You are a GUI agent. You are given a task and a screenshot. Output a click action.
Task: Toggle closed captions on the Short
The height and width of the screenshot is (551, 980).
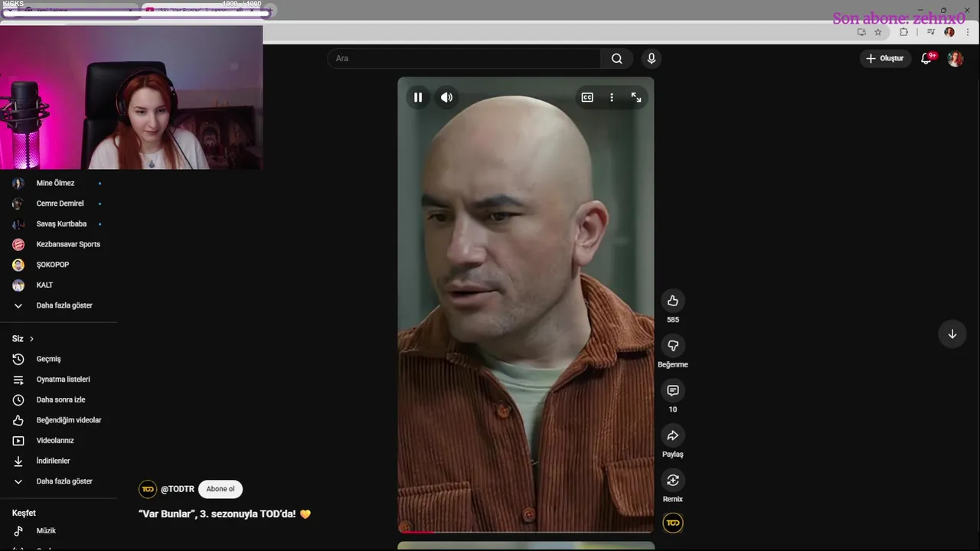tap(587, 97)
